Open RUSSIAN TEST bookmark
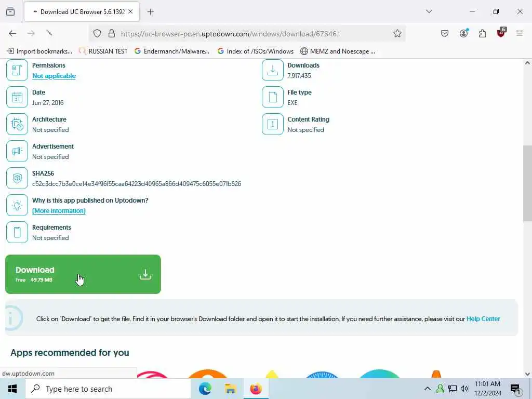 [103, 51]
